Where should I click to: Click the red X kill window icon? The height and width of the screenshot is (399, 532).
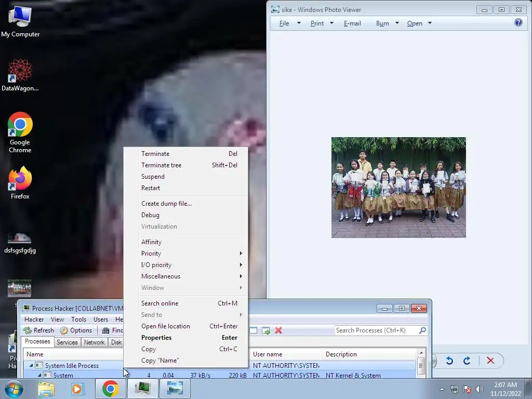tap(278, 330)
